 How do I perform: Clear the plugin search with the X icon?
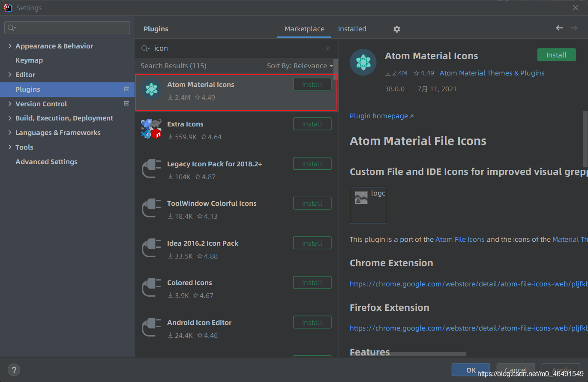click(328, 48)
